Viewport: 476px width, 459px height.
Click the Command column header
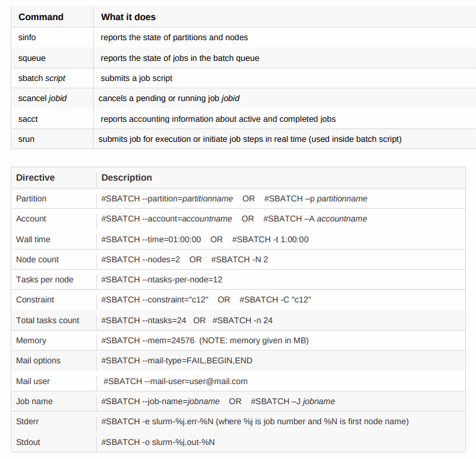pos(41,17)
